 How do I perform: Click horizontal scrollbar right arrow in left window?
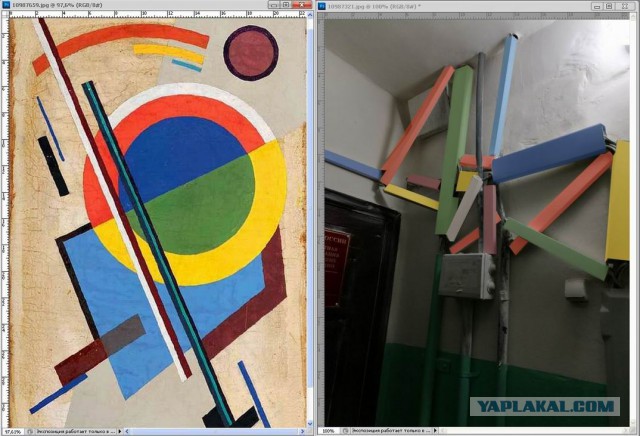(x=302, y=431)
